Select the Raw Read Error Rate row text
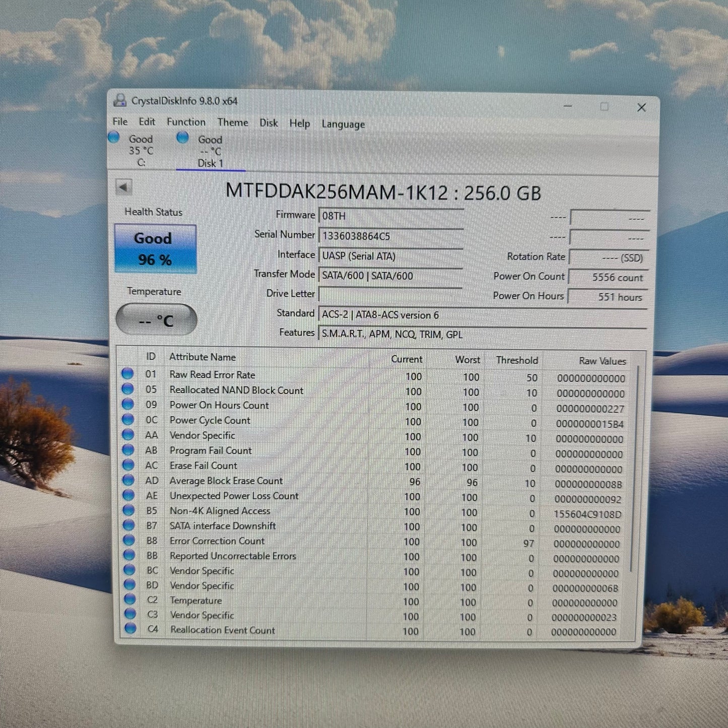The image size is (728, 728). click(212, 374)
